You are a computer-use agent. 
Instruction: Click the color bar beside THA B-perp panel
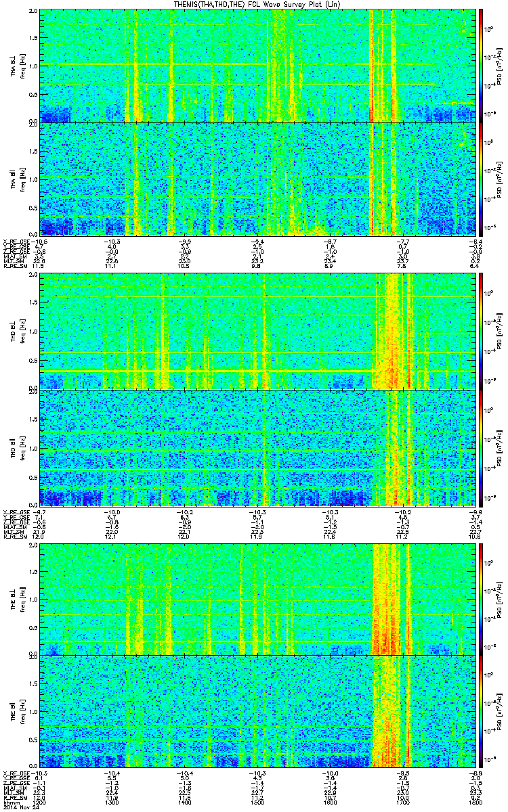click(480, 66)
